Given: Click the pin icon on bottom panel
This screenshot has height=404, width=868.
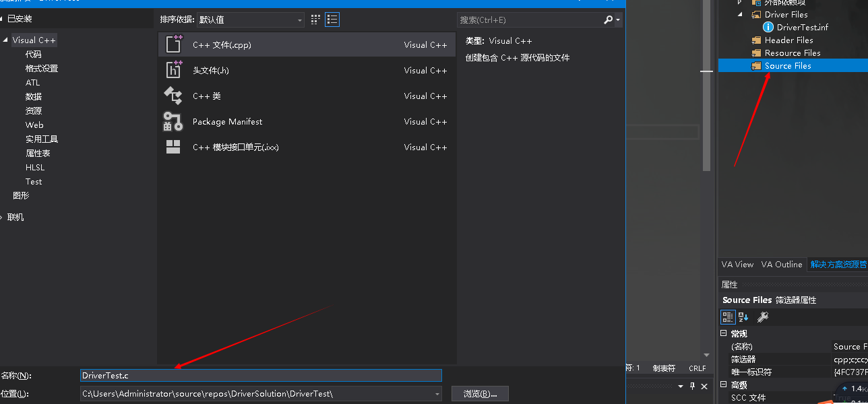Looking at the screenshot, I should 691,386.
